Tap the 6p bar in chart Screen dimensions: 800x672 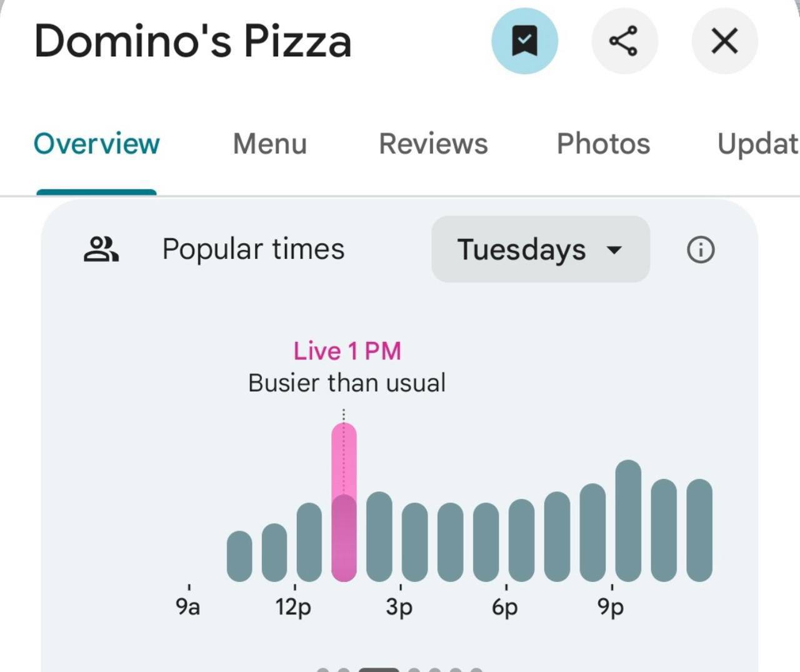coord(522,541)
